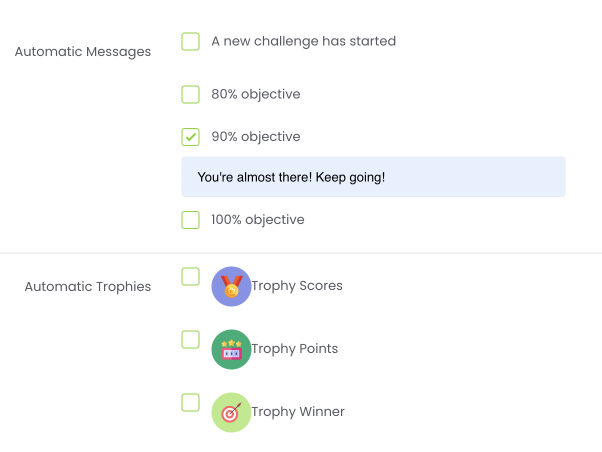Click the Trophy Points stars icon
This screenshot has height=452, width=602.
point(231,349)
